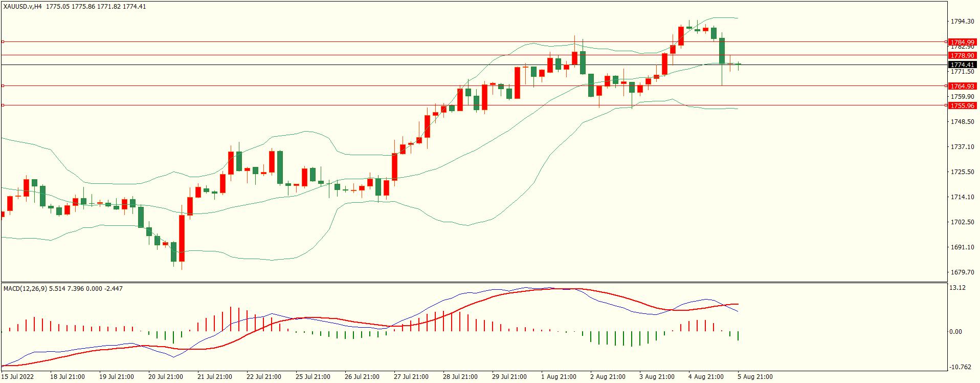
Task: Select the red 1784.99 price tag
Action: (962, 42)
